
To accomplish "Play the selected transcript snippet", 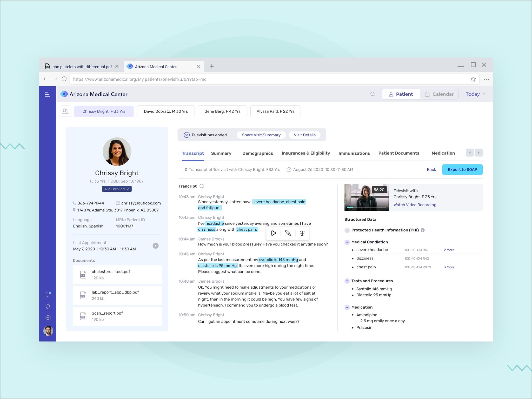I will [x=274, y=233].
